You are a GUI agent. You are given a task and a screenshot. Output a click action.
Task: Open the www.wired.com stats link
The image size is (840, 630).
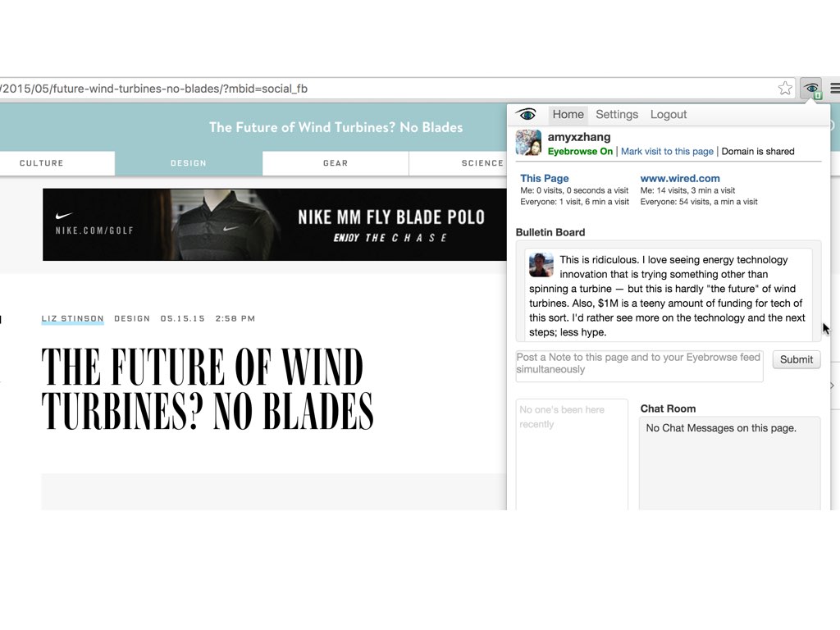(680, 178)
